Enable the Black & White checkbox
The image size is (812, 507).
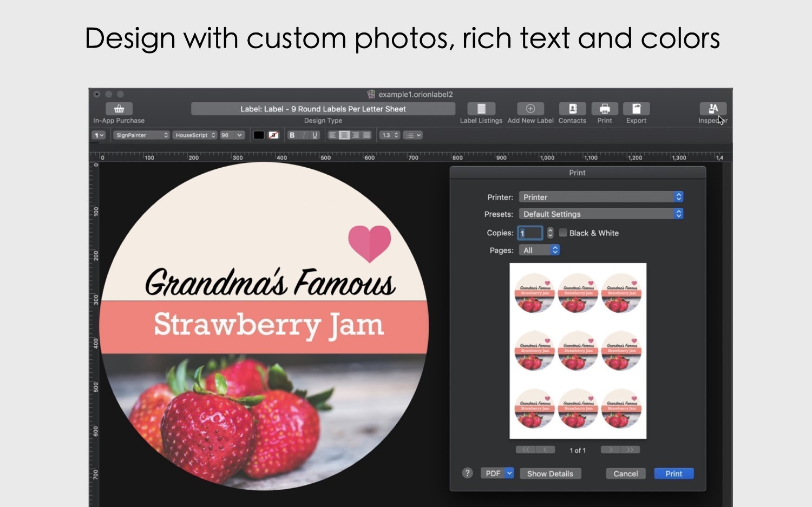[563, 233]
